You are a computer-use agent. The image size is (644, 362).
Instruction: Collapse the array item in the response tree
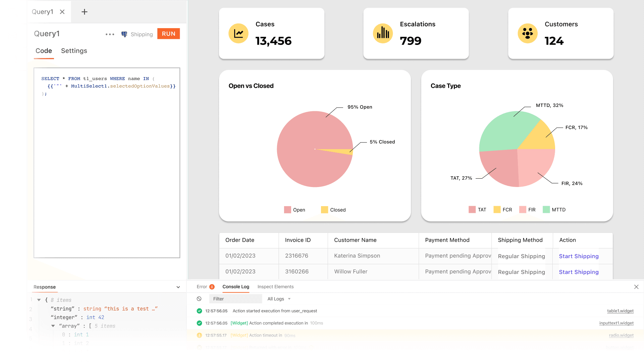click(x=53, y=326)
